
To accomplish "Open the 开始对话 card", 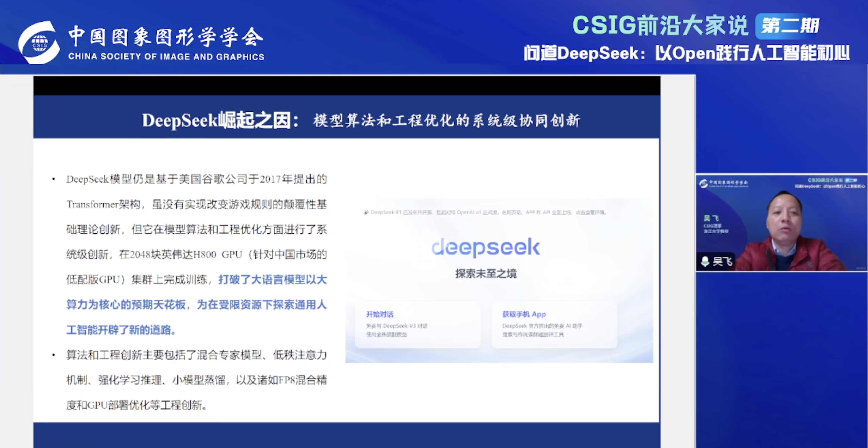I will (x=418, y=324).
